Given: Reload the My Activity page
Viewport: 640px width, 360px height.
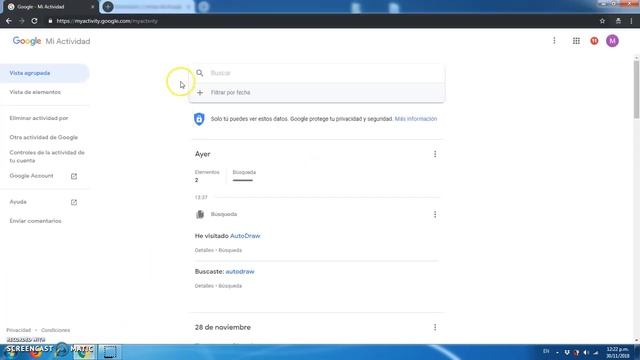Looking at the screenshot, I should click(x=35, y=21).
